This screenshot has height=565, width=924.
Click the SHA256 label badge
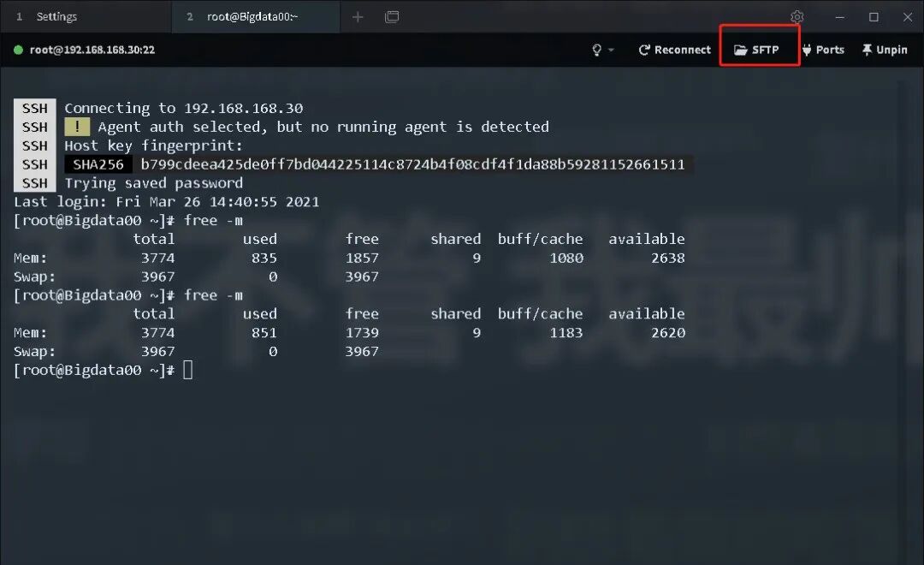[x=98, y=164]
